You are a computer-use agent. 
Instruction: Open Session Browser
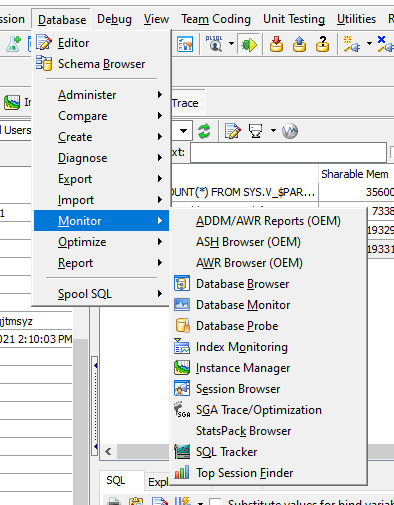269,389
